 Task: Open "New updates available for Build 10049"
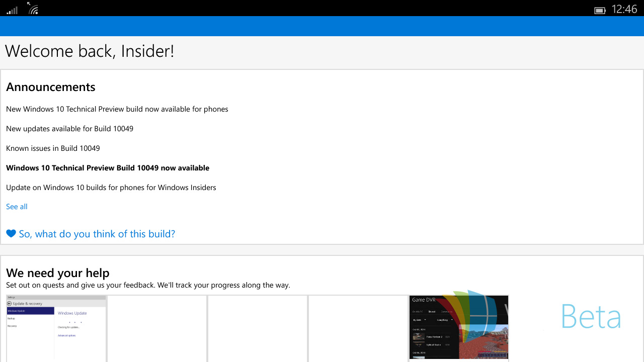coord(69,129)
